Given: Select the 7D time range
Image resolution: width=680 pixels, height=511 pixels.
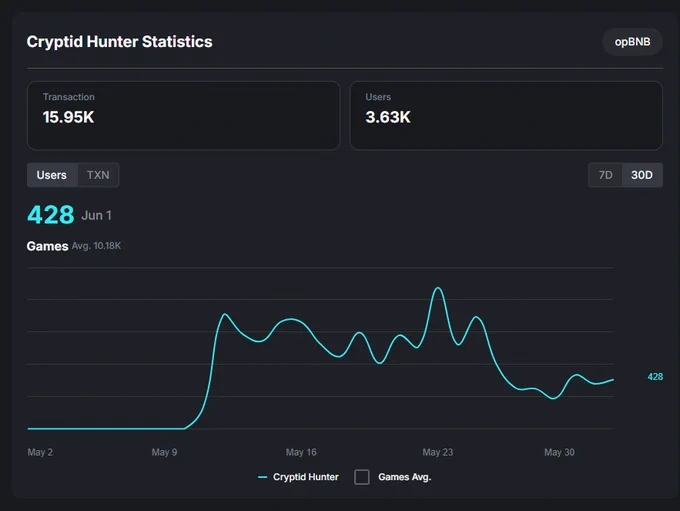Looking at the screenshot, I should (605, 175).
